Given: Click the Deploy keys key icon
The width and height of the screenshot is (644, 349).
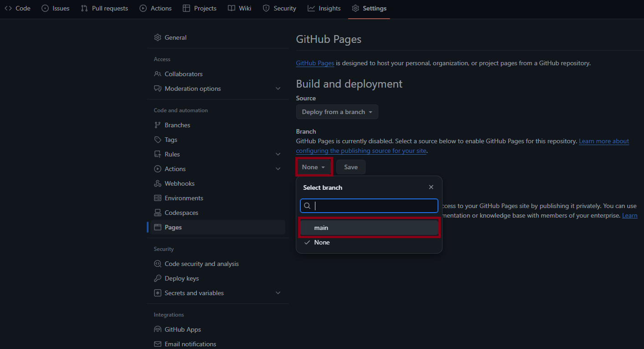Looking at the screenshot, I should click(158, 278).
